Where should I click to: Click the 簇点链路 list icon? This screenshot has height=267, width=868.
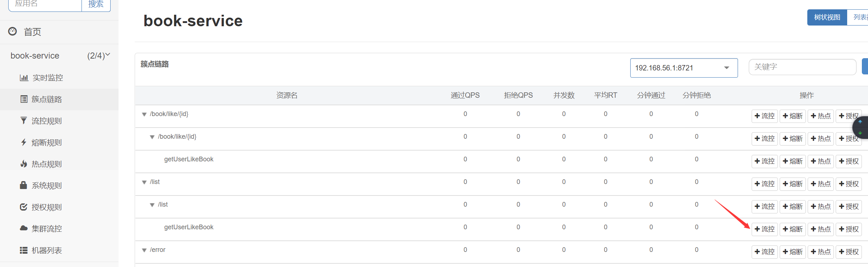pyautogui.click(x=24, y=99)
